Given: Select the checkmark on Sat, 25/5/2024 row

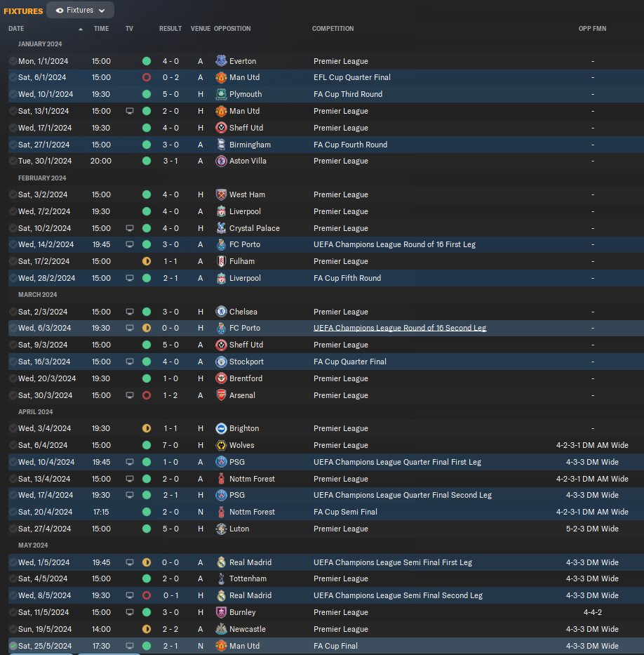Looking at the screenshot, I should [13, 646].
